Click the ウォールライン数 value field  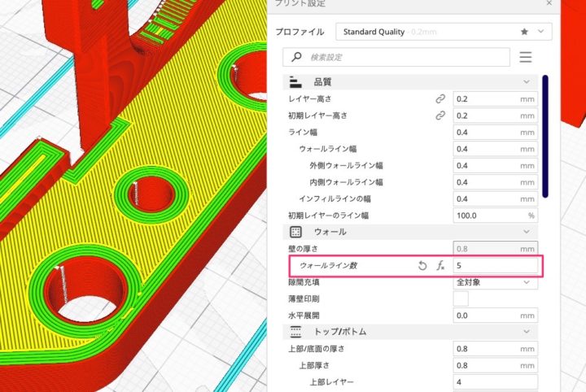(496, 266)
